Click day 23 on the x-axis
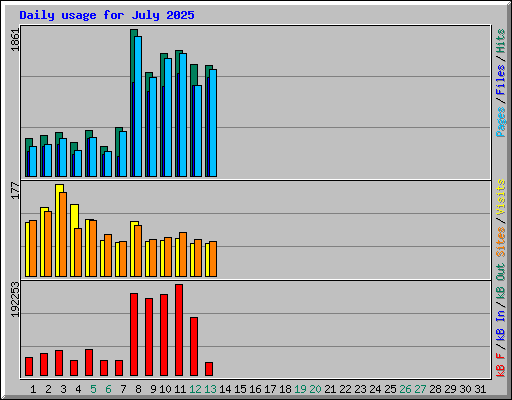Image resolution: width=512 pixels, height=400 pixels. [x=360, y=389]
